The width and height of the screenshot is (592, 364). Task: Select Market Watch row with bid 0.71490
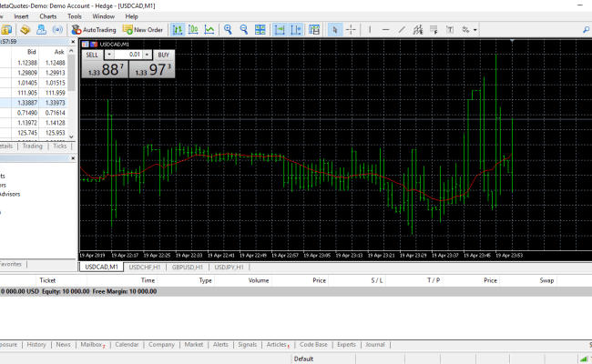34,113
